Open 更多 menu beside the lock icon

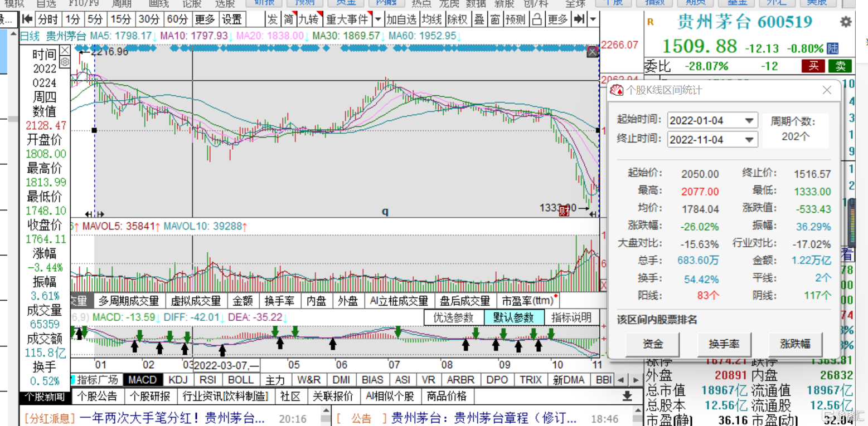click(557, 19)
